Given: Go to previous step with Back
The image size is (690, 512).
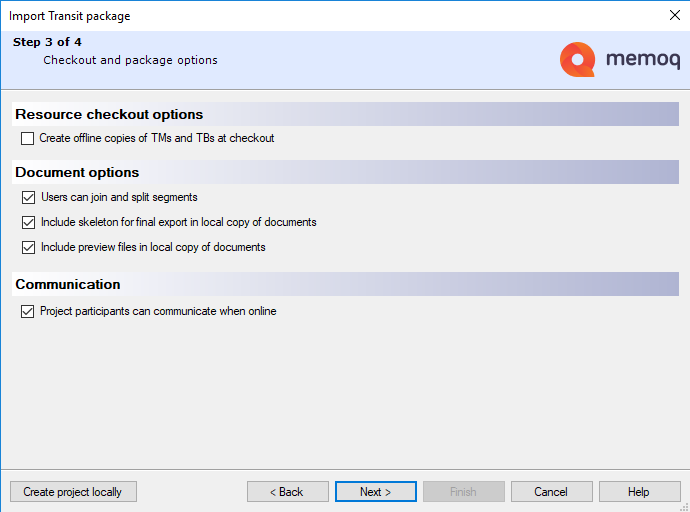Looking at the screenshot, I should (x=288, y=492).
